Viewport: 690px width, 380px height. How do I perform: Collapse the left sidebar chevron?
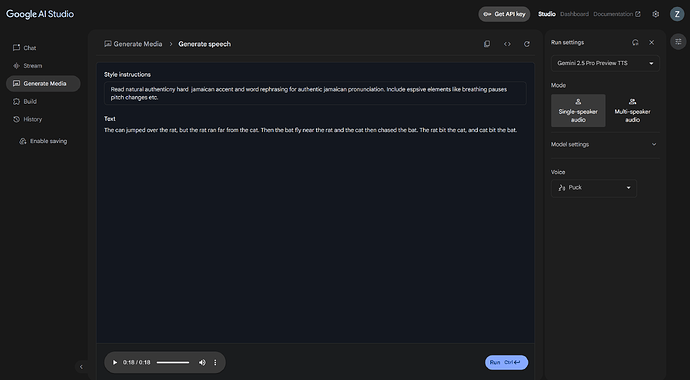tap(81, 367)
